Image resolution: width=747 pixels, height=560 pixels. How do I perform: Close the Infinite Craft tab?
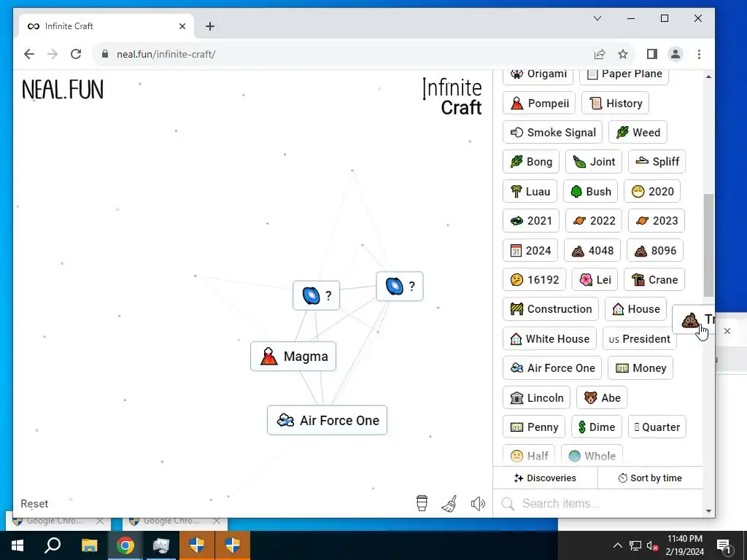pyautogui.click(x=182, y=26)
